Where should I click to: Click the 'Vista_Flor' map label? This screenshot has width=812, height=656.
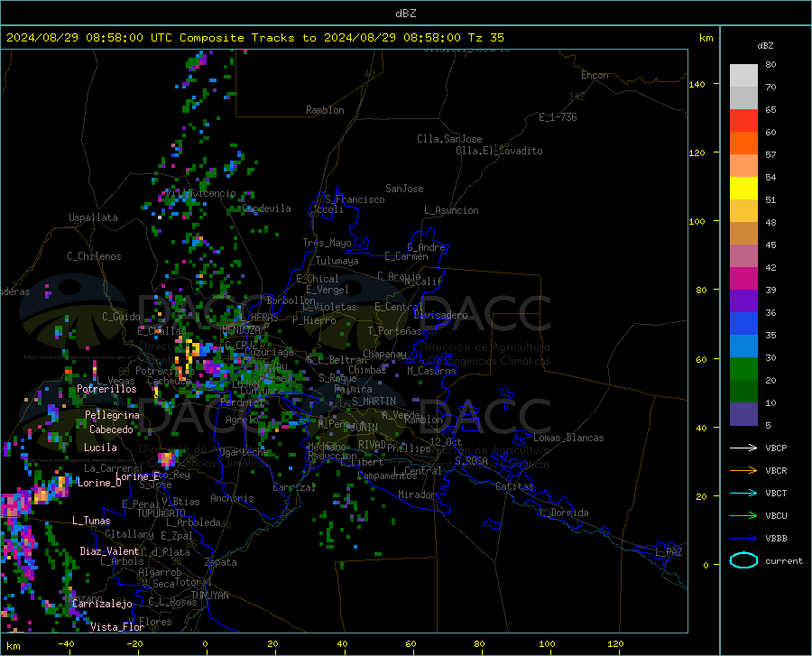(x=117, y=627)
